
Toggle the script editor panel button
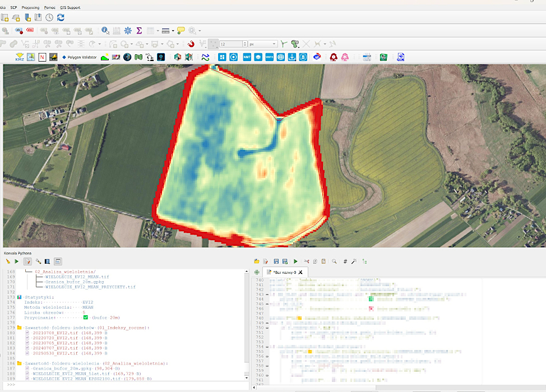click(28, 261)
